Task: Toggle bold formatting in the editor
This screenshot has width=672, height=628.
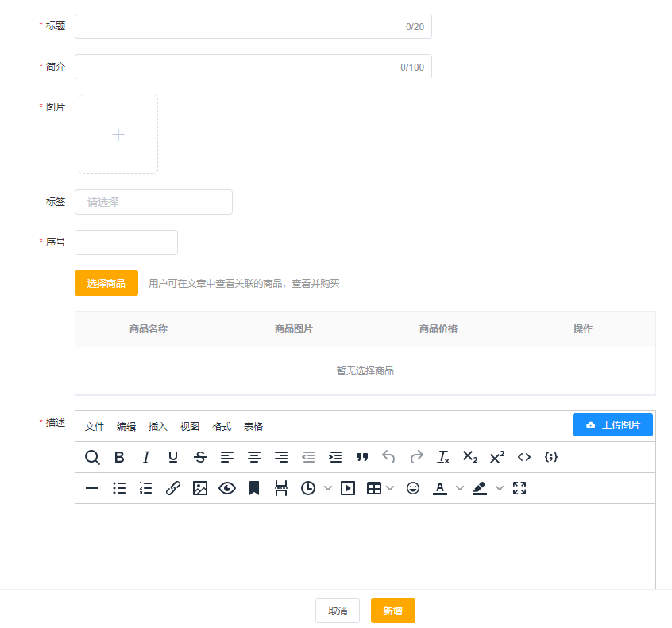Action: (119, 457)
